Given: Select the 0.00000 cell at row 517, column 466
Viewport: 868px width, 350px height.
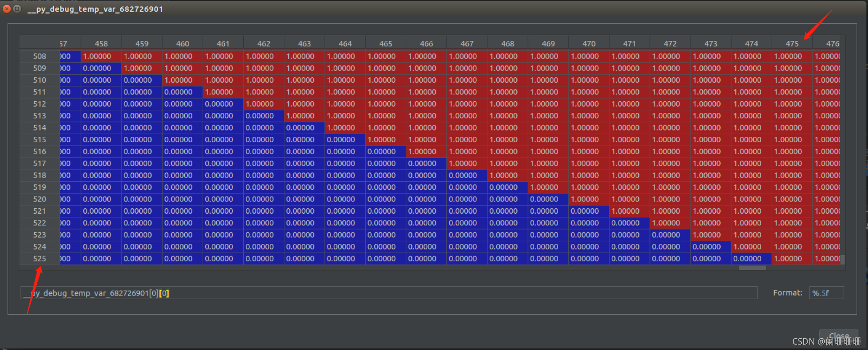Looking at the screenshot, I should (427, 163).
